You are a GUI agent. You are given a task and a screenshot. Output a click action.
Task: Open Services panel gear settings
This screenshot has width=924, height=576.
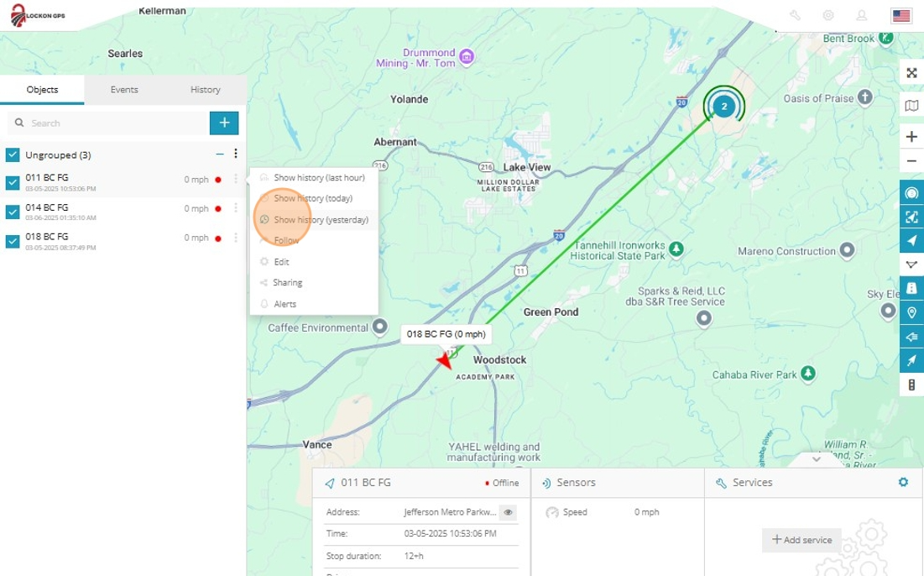coord(903,482)
